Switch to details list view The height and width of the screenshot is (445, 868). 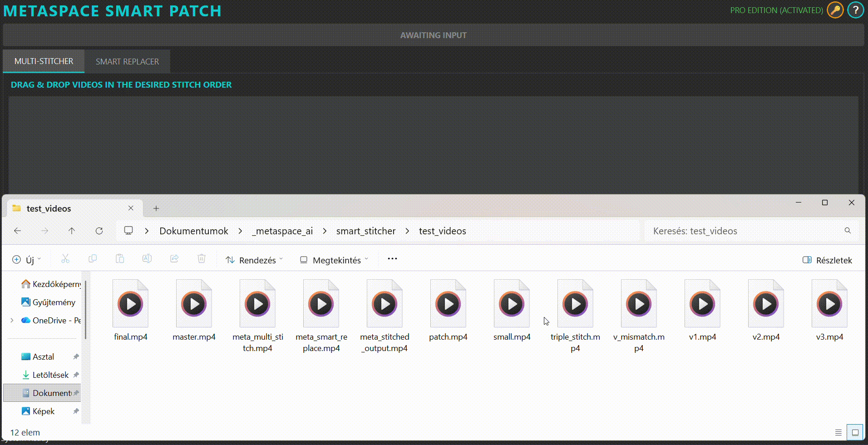pos(838,432)
